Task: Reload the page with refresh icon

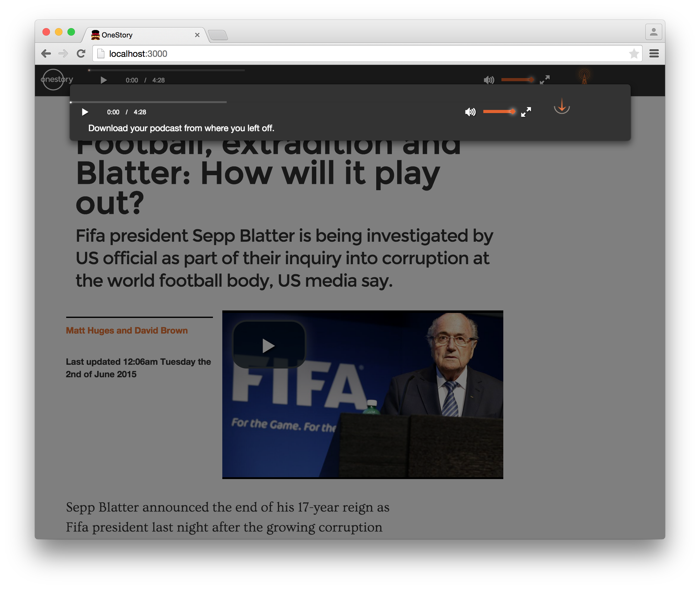Action: coord(81,53)
